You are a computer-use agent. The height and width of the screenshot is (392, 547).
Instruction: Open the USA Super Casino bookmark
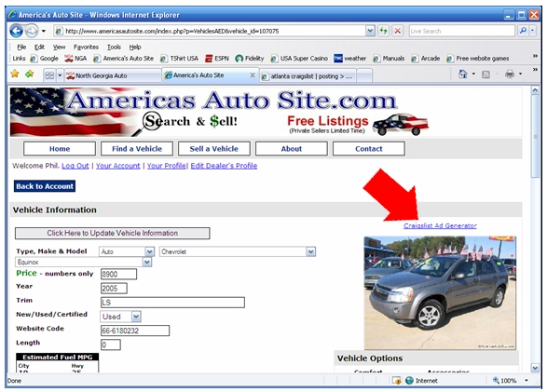(x=300, y=58)
